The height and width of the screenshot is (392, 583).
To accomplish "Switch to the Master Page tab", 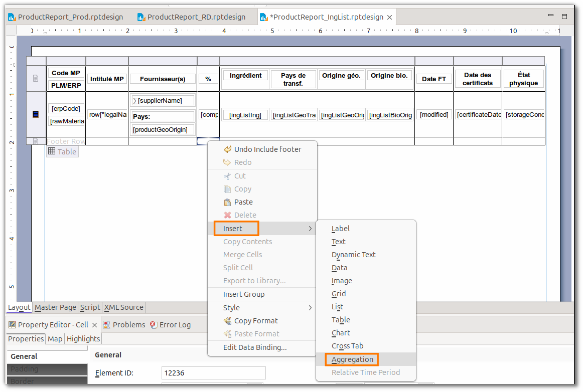I will (55, 308).
